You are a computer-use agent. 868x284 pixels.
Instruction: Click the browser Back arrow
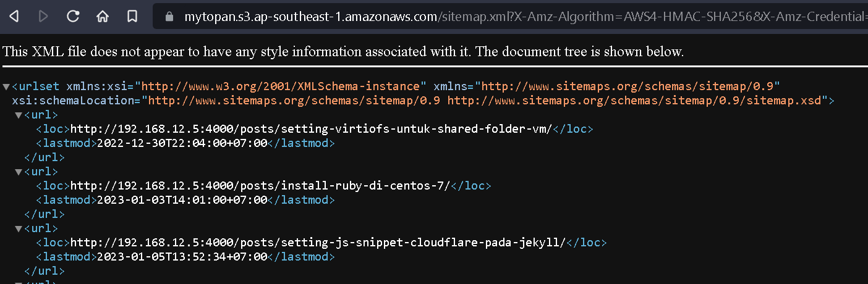click(14, 17)
